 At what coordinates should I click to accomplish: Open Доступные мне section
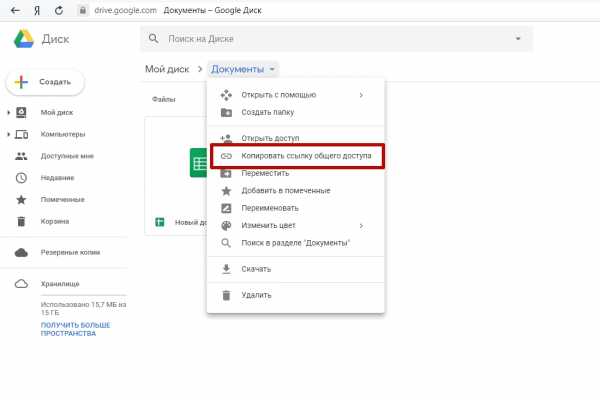pos(67,156)
